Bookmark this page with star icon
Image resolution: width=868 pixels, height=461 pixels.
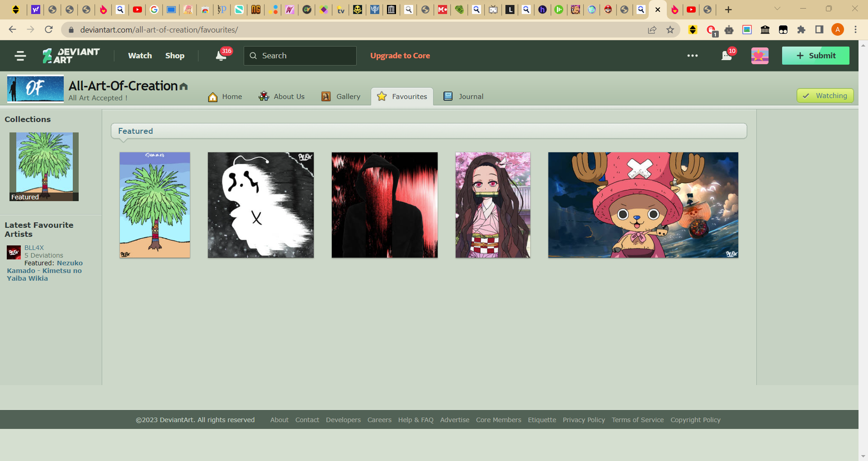point(670,30)
